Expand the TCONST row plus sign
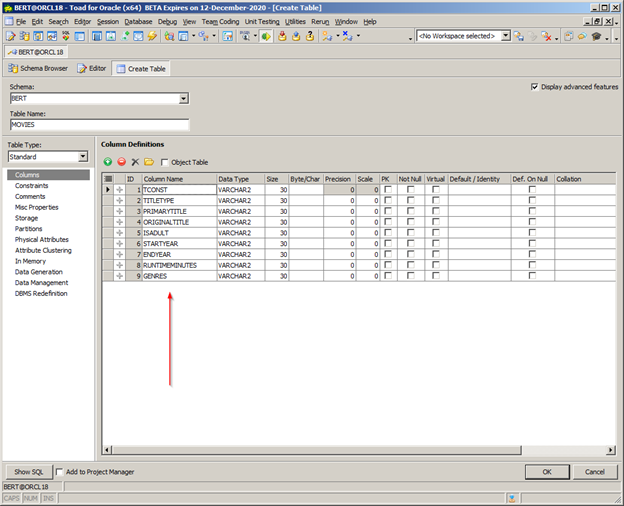624x506 pixels. tap(119, 190)
